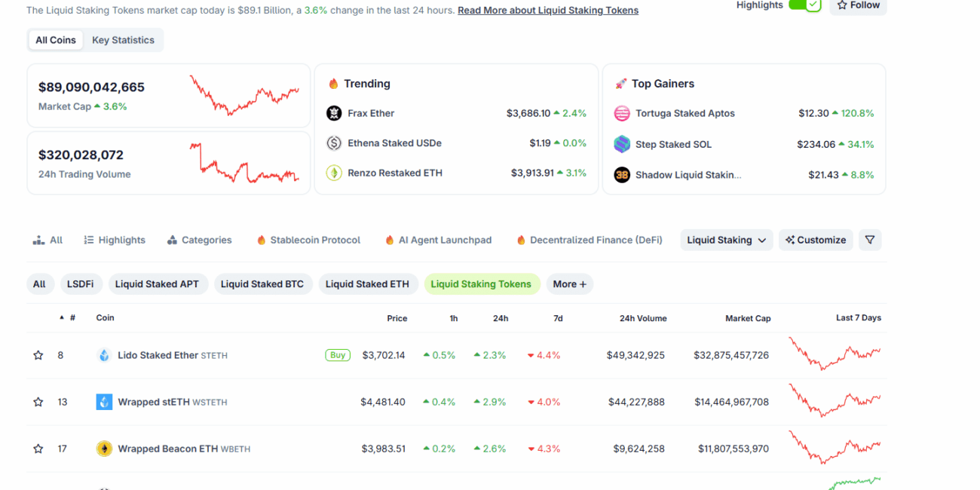Click the AI Agent Launchpad fire icon
The width and height of the screenshot is (980, 490).
[x=390, y=240]
